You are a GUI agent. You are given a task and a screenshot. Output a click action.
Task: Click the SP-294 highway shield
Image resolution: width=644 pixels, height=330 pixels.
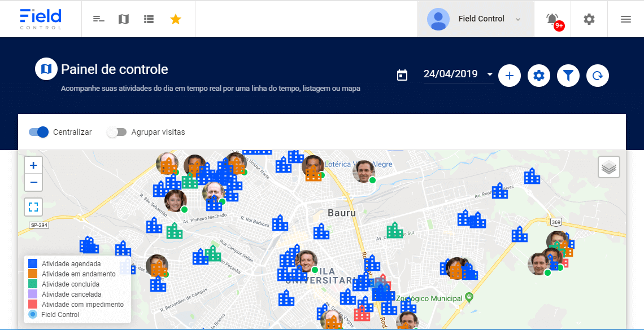(39, 225)
